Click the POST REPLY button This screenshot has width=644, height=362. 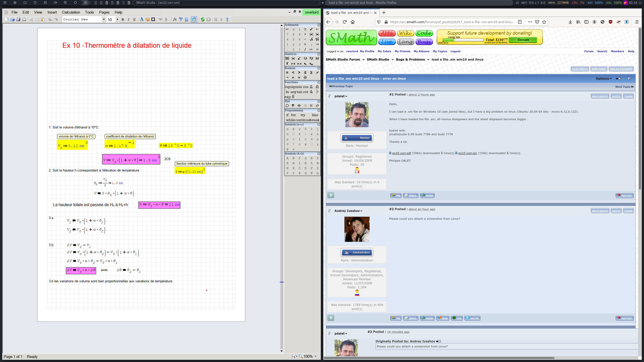coord(580,69)
